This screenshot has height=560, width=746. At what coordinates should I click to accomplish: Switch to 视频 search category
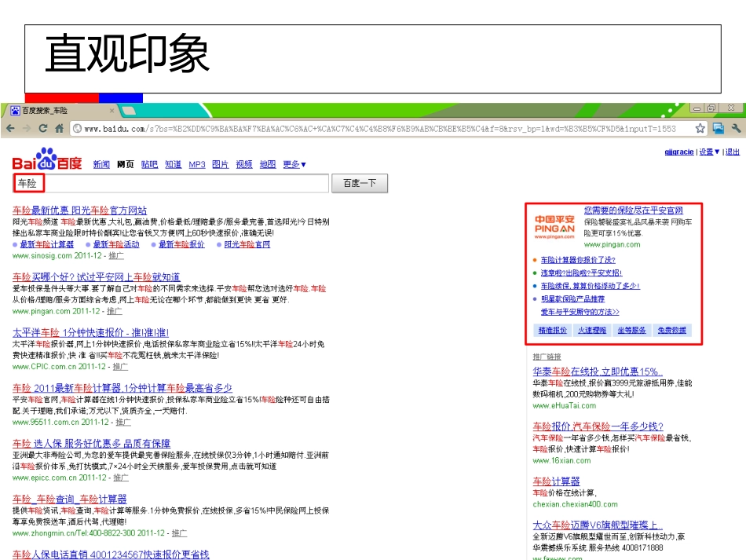point(244,165)
